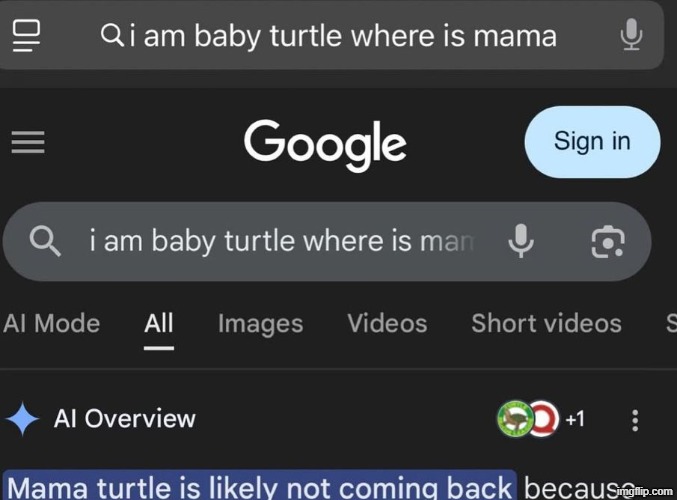Open the Google hamburger menu
This screenshot has height=500, width=677.
point(28,143)
